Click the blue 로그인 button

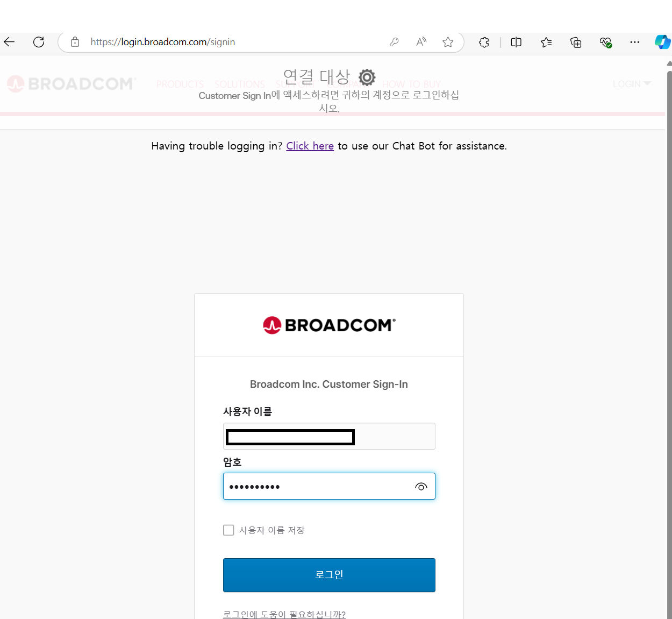point(329,575)
